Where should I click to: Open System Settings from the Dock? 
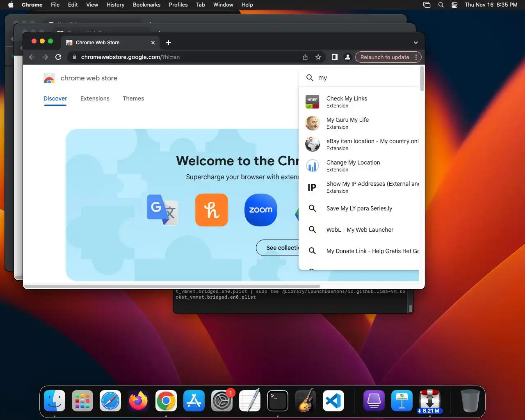pyautogui.click(x=222, y=401)
